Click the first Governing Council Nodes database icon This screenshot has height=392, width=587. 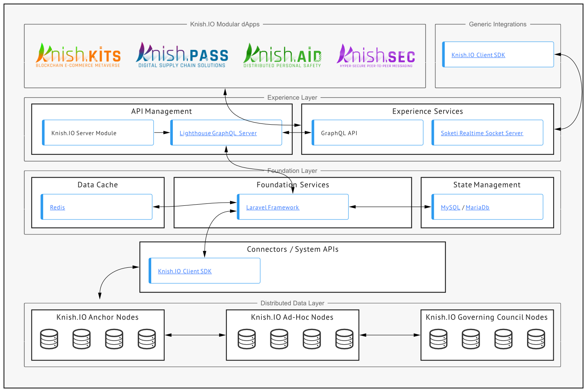coord(438,339)
